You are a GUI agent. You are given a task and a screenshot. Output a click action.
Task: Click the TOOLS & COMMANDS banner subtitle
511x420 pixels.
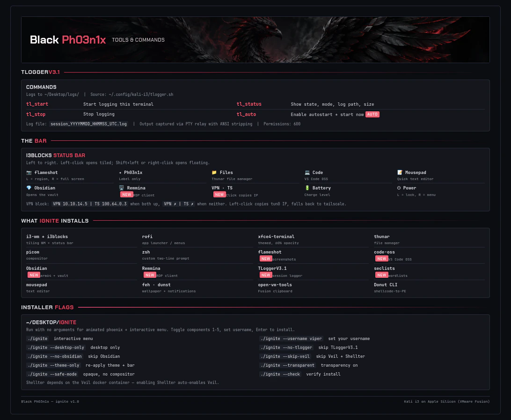coord(138,40)
